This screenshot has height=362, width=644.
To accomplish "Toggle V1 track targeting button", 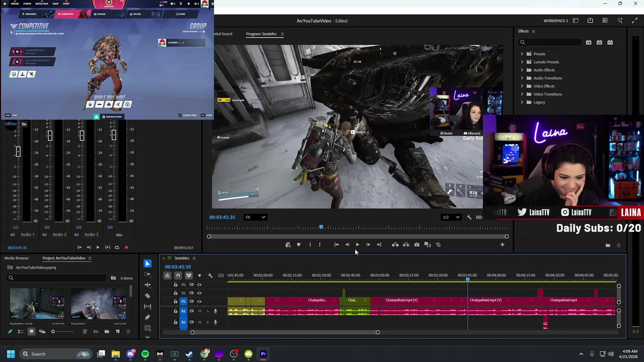I will 183,301.
